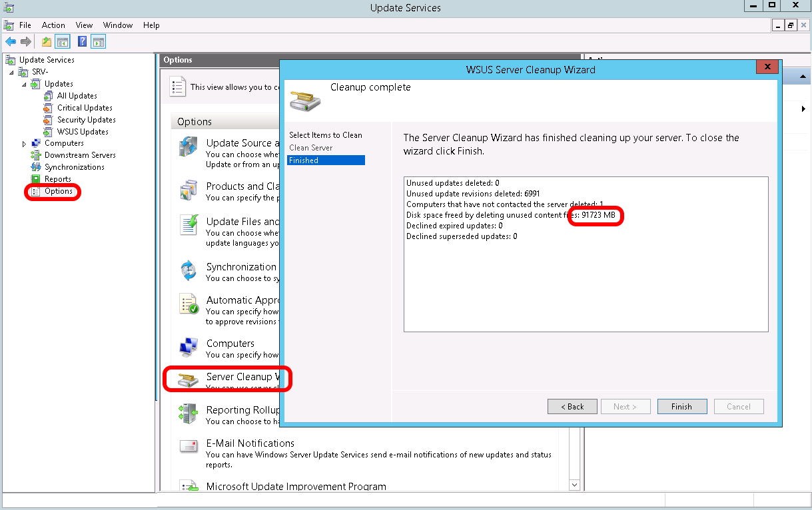Screen dimensions: 812x510
Task: Click the blue Help question mark icon
Action: click(82, 42)
